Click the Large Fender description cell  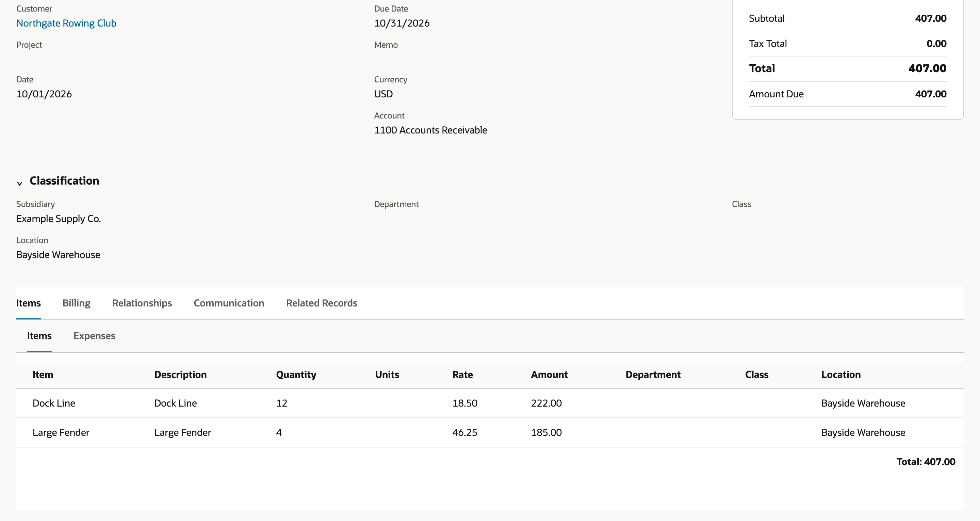tap(183, 433)
